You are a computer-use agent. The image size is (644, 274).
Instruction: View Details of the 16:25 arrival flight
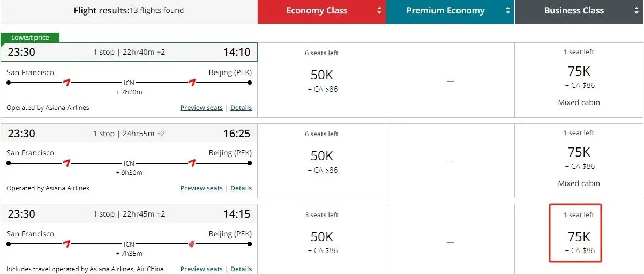(x=241, y=188)
